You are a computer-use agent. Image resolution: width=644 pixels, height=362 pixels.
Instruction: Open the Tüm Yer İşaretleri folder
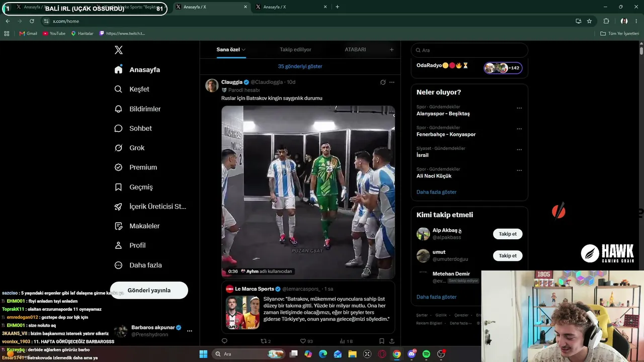click(x=619, y=34)
